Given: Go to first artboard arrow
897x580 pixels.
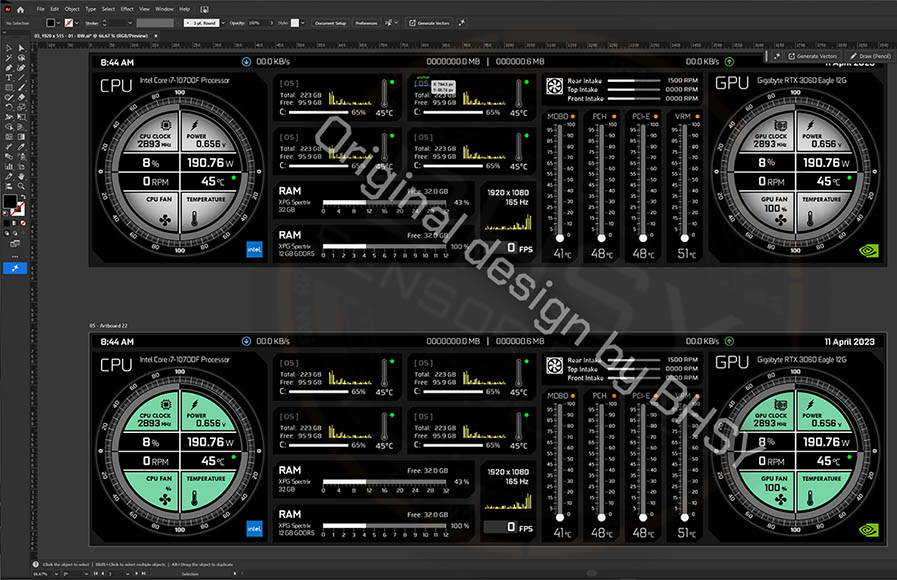Looking at the screenshot, I should [x=96, y=573].
